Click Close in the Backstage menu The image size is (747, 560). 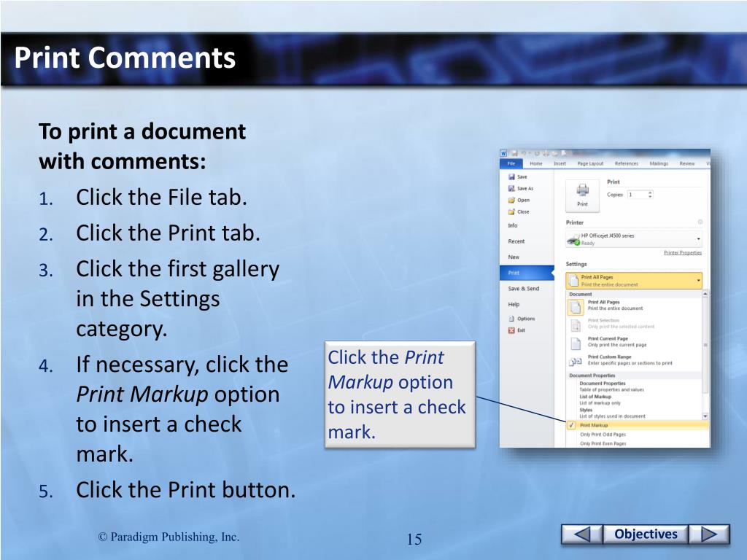coord(519,212)
